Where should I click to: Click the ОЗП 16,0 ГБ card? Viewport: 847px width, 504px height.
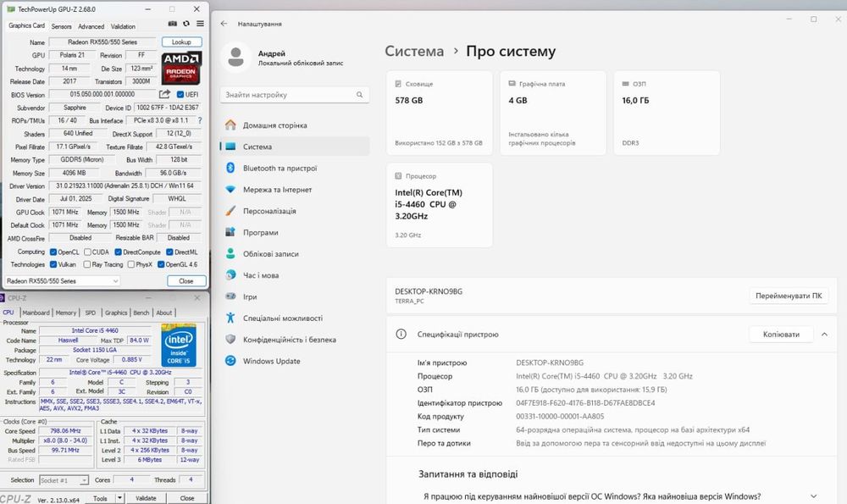point(667,113)
